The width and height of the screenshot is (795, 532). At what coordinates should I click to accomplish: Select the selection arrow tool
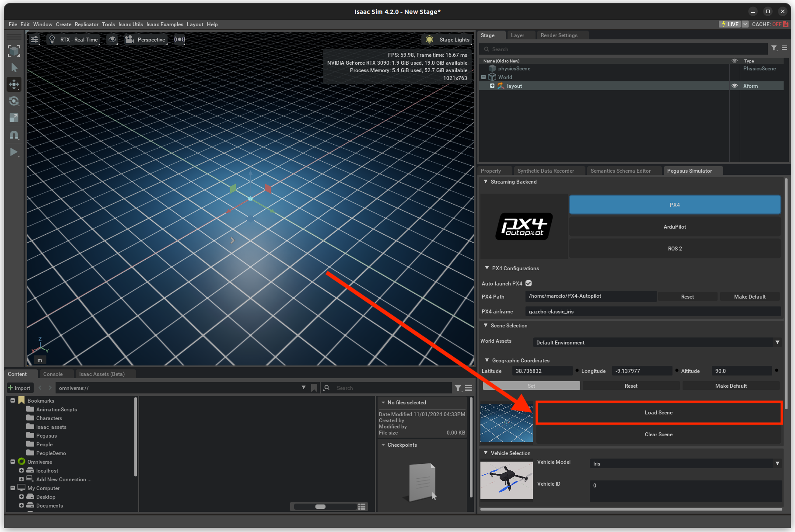point(14,68)
